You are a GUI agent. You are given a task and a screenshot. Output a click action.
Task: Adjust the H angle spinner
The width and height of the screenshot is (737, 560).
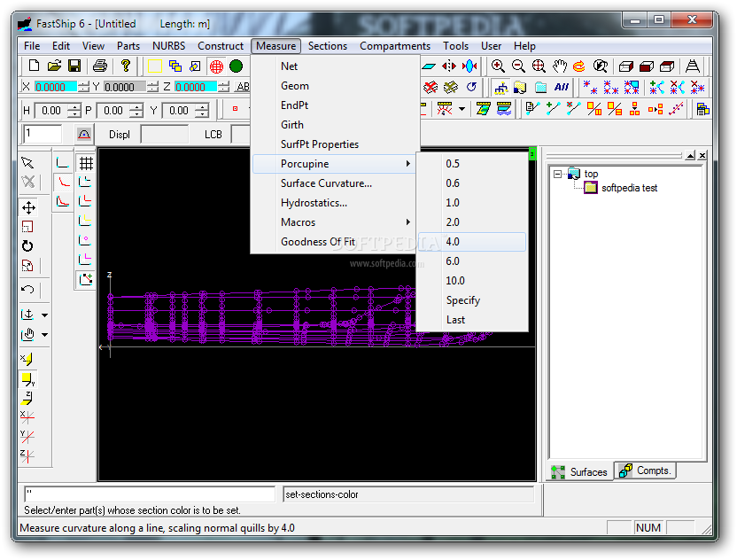(74, 111)
